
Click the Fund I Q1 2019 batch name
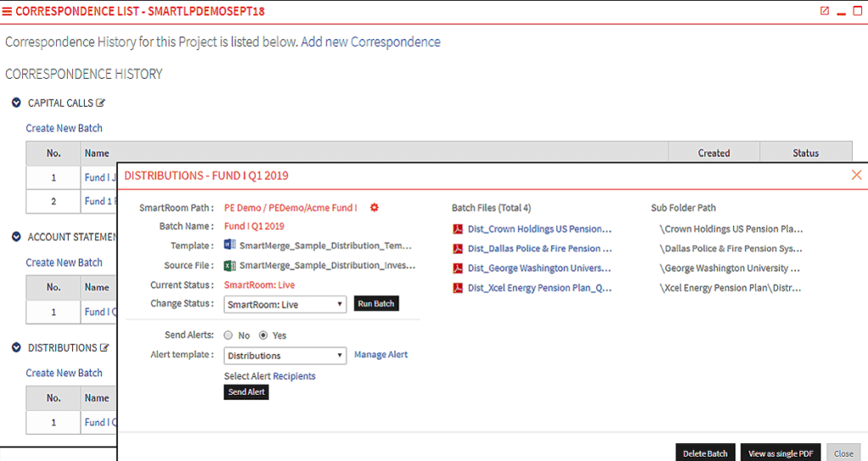click(254, 226)
